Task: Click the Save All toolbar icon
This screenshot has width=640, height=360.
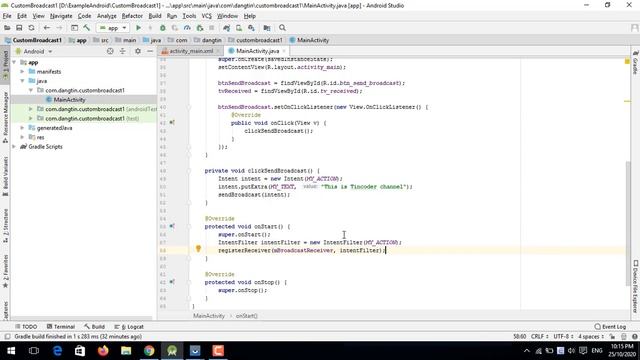Action: coord(19,28)
